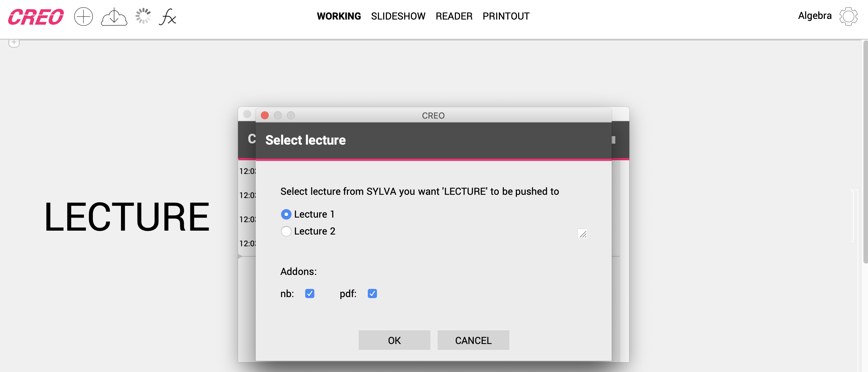Click the cloud download icon

tap(114, 17)
